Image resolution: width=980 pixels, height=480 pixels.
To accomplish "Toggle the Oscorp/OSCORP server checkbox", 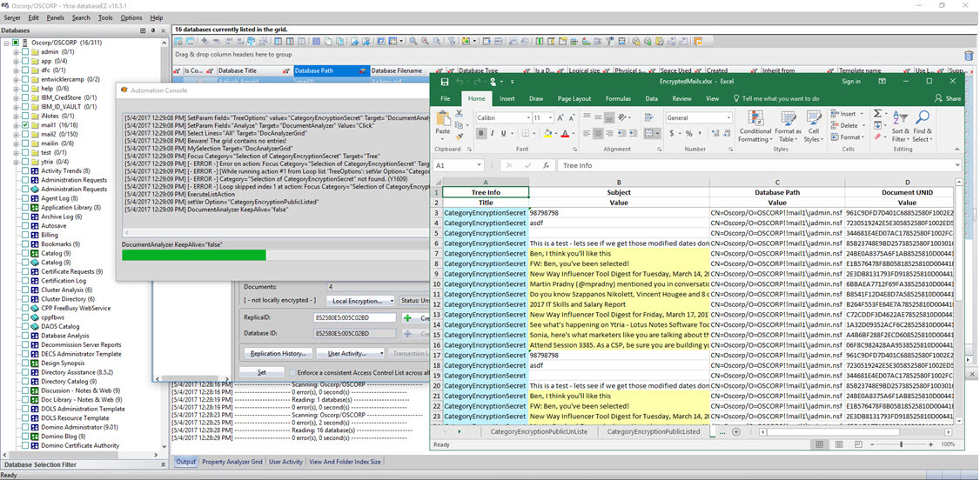I will tap(17, 43).
